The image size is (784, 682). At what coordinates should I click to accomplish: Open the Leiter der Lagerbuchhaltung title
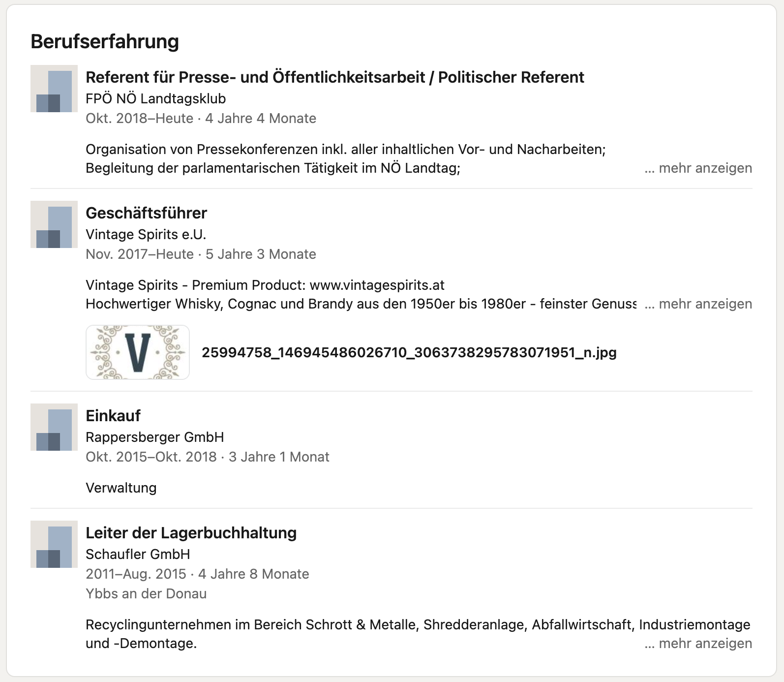coord(191,533)
